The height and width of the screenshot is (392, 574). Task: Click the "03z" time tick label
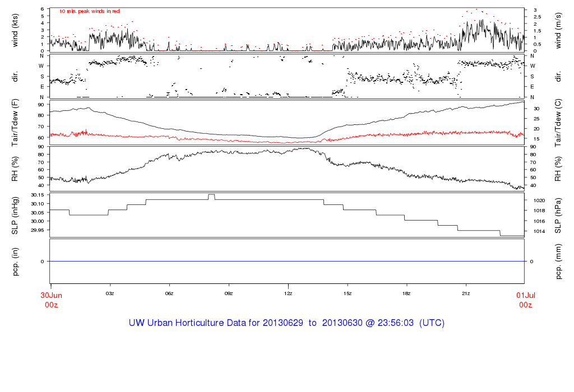pos(110,293)
